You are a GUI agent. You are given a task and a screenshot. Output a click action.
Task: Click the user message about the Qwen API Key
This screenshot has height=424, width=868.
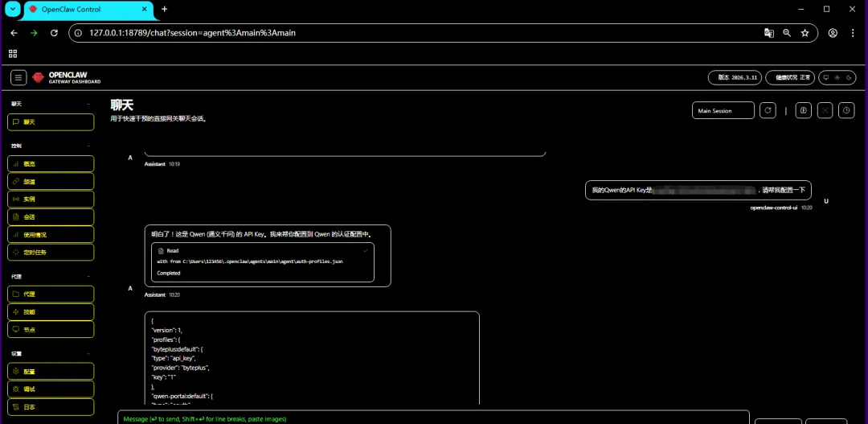(698, 190)
